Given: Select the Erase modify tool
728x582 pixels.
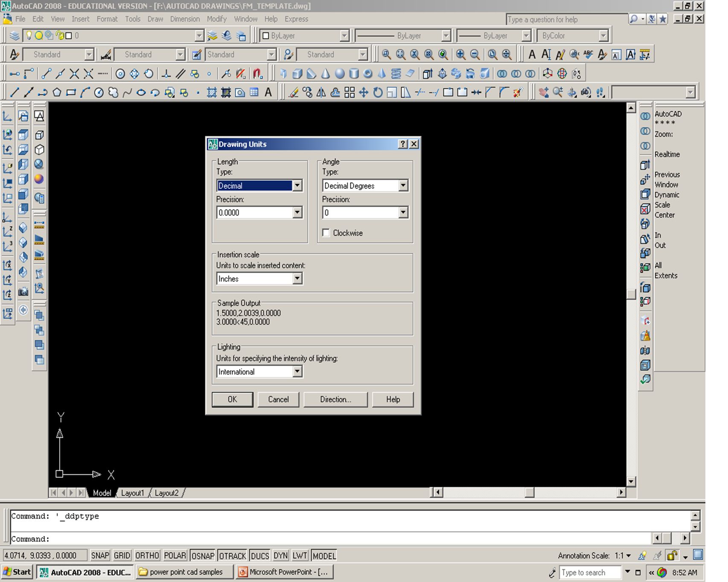Looking at the screenshot, I should pyautogui.click(x=294, y=92).
